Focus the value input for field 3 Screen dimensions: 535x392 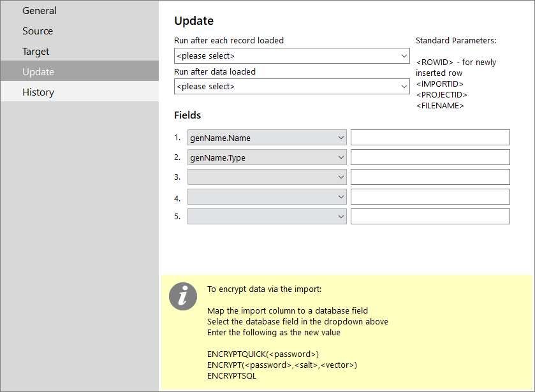click(430, 177)
